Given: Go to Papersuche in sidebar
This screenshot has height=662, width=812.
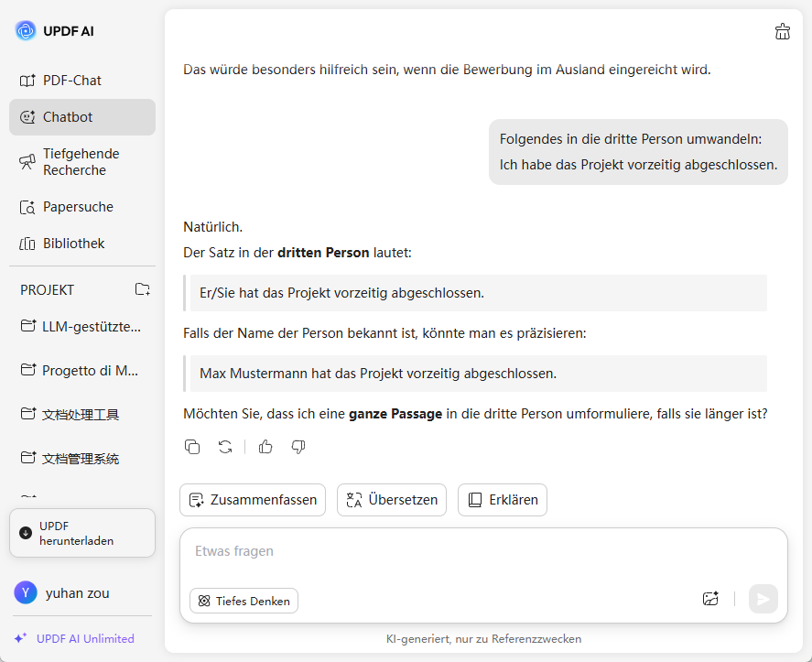Looking at the screenshot, I should click(82, 207).
